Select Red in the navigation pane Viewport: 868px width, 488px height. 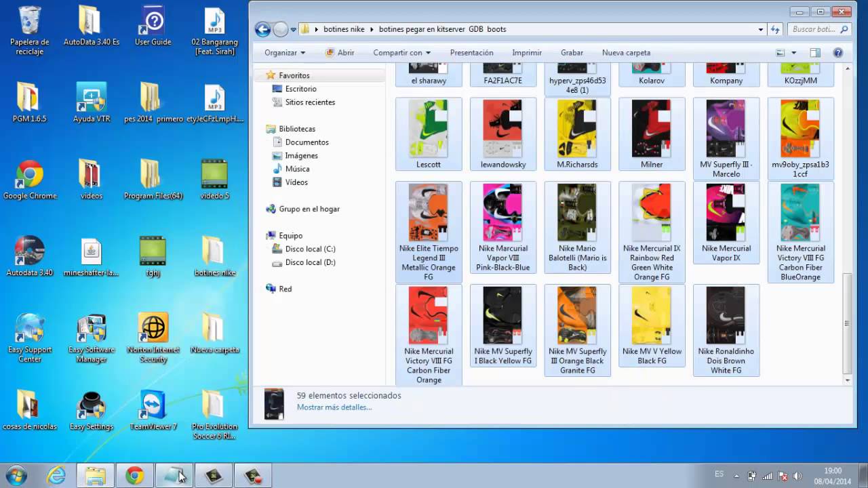(285, 289)
